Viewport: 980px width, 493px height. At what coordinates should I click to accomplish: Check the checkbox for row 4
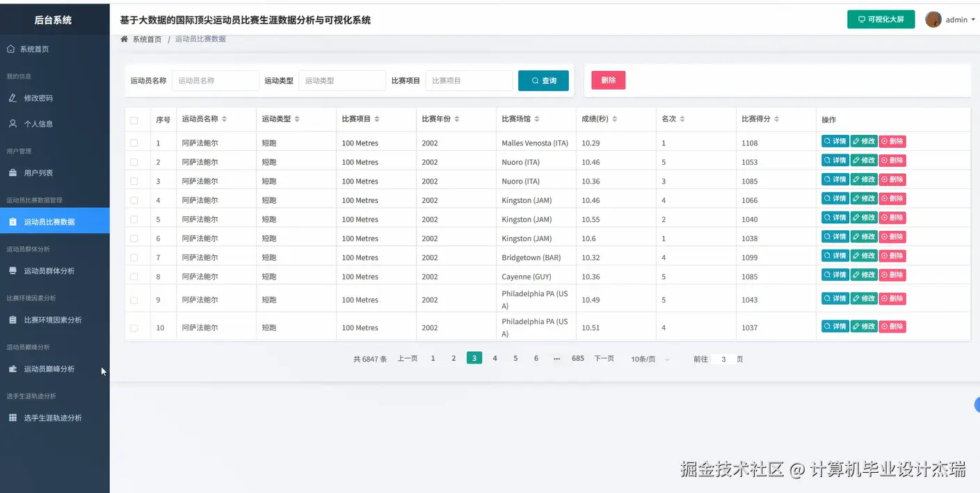pyautogui.click(x=134, y=200)
